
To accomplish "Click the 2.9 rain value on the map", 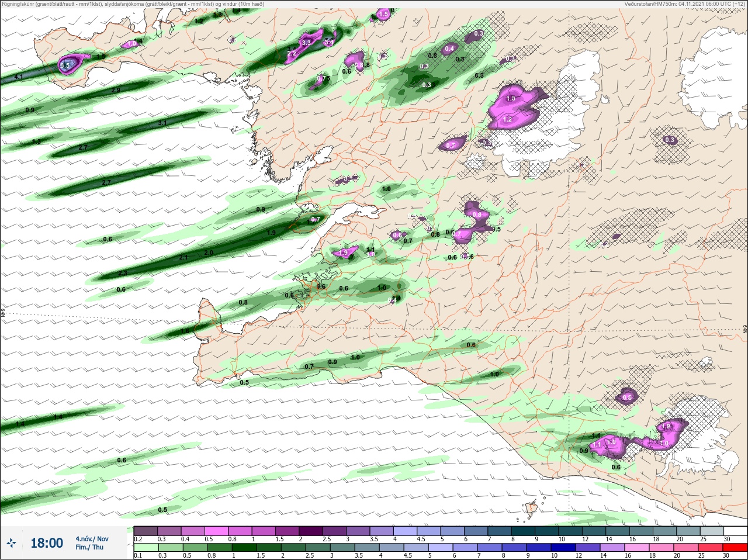I will tap(116, 90).
